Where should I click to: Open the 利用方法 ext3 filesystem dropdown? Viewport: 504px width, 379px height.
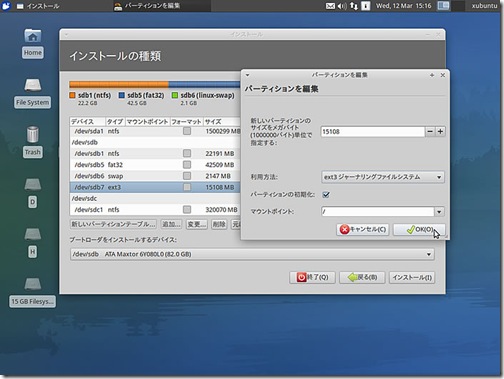(x=383, y=177)
